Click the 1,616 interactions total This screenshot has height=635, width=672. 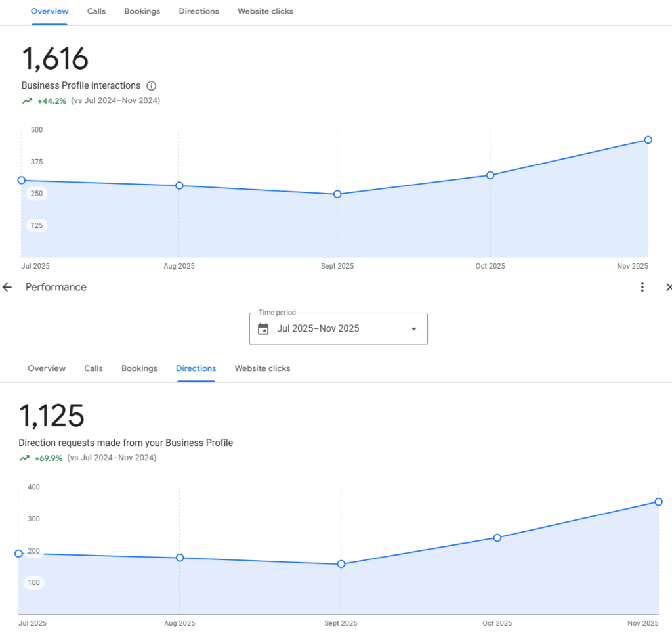tap(55, 59)
